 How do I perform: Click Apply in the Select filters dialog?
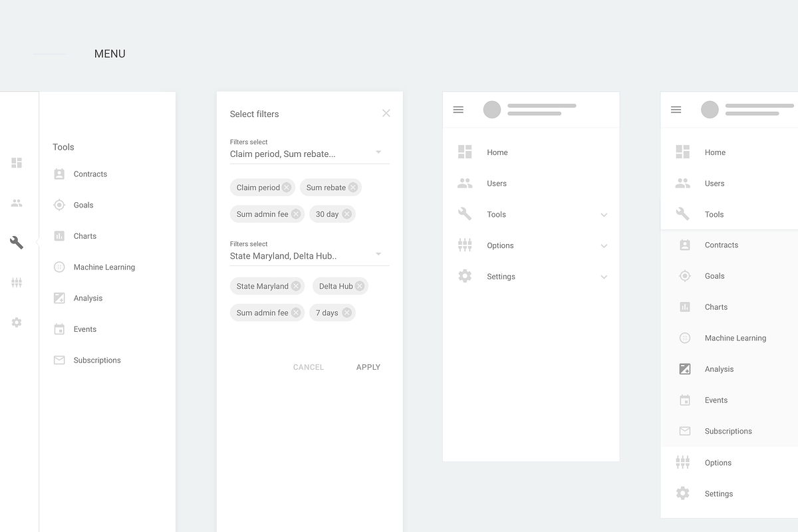point(368,367)
